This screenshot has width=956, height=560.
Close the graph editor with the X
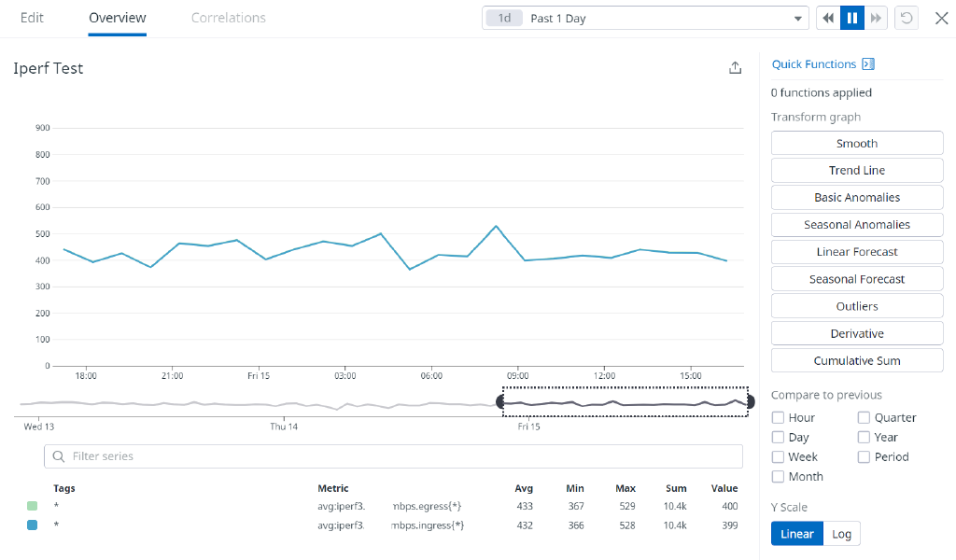(941, 17)
